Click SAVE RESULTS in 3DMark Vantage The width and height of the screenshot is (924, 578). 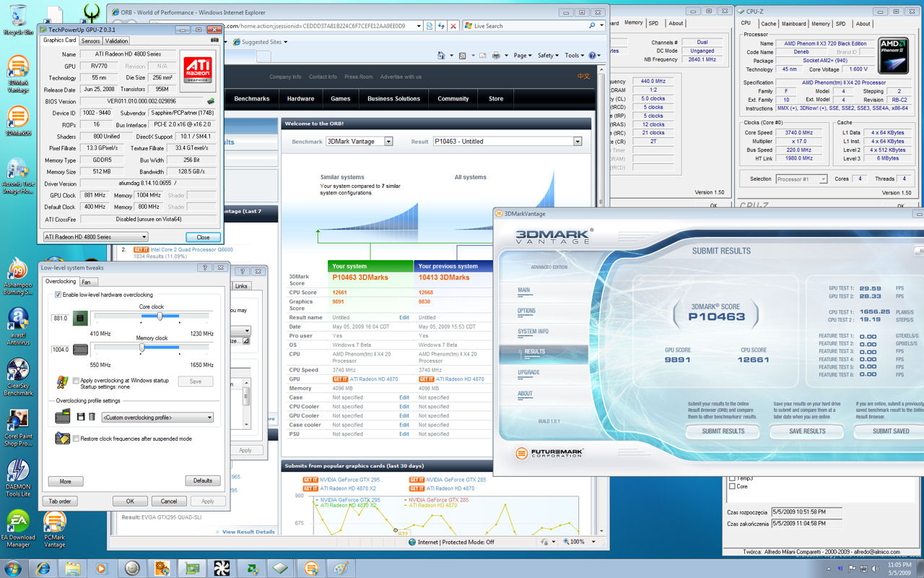[807, 431]
